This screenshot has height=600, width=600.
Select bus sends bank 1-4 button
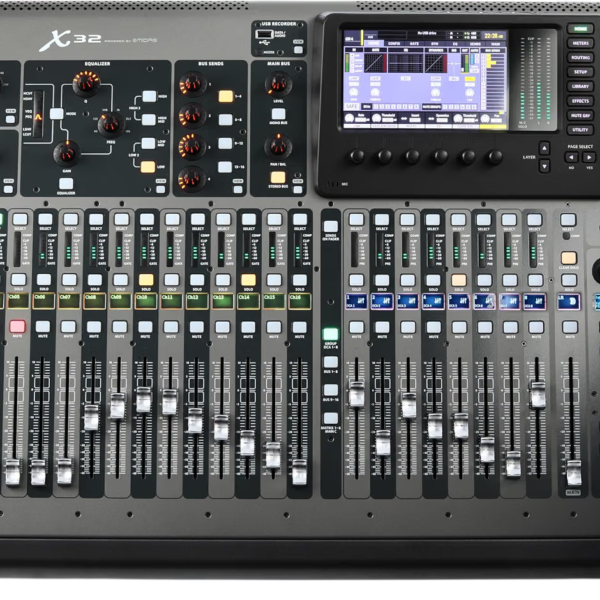click(226, 96)
